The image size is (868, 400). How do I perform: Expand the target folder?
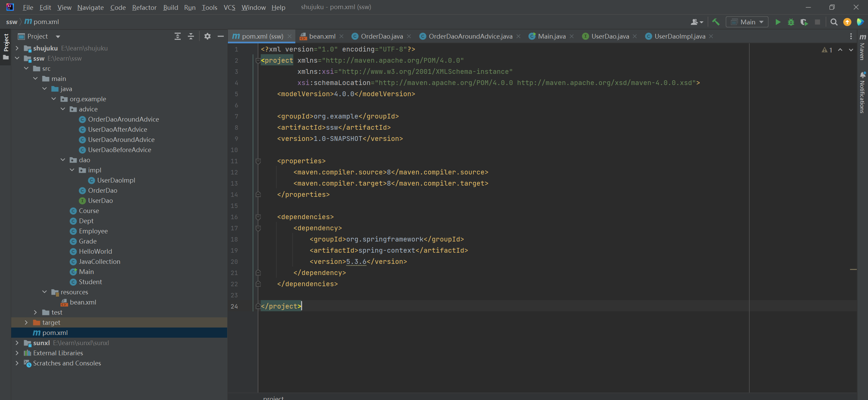(26, 322)
